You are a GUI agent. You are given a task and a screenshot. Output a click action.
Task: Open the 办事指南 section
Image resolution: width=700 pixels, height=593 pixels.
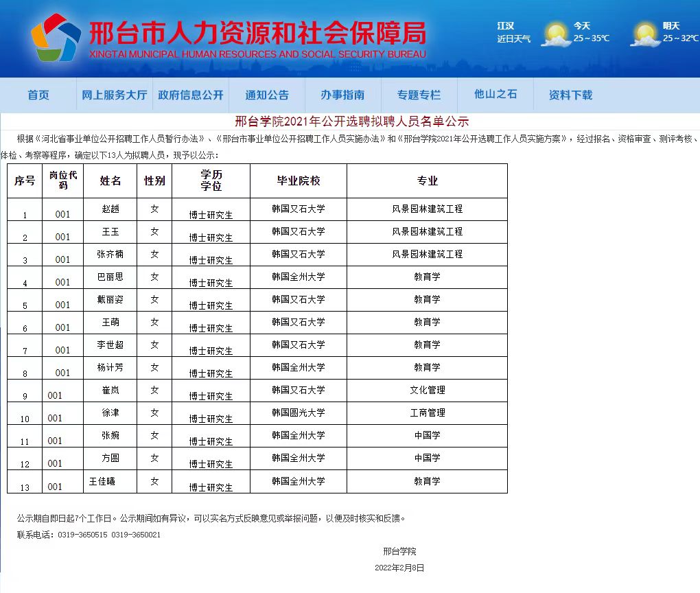tap(342, 95)
